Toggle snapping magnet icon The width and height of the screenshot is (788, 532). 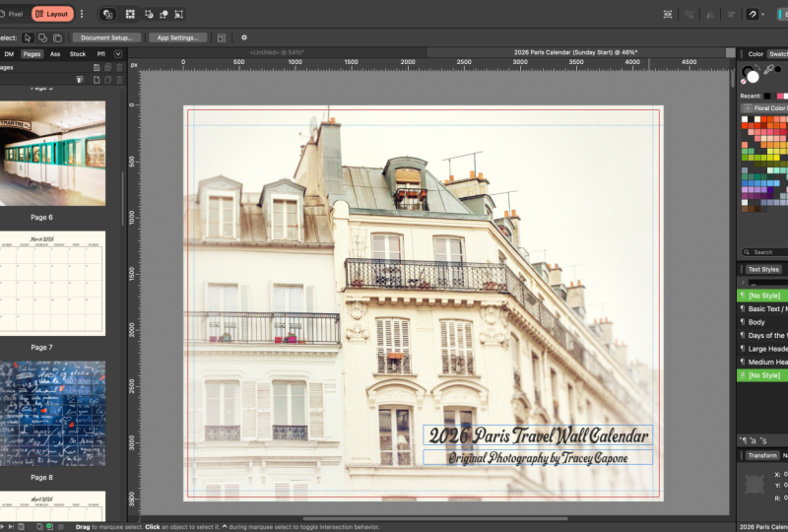pos(752,14)
